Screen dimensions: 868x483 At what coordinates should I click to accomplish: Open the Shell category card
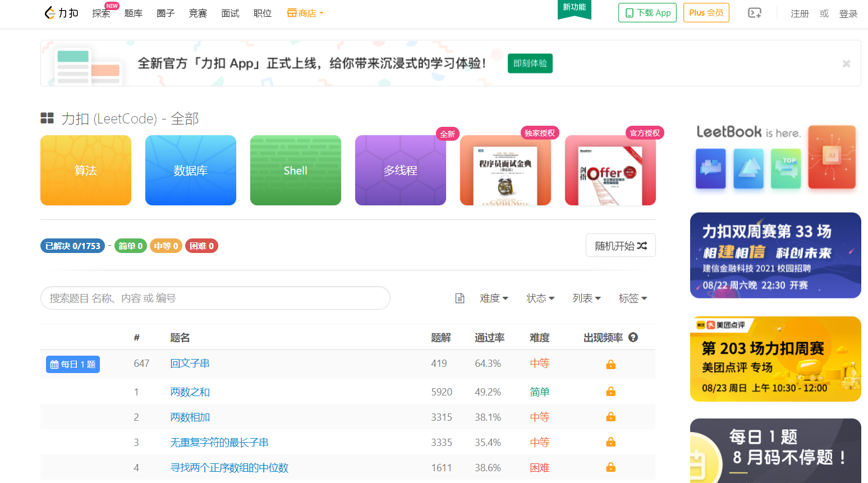click(x=296, y=170)
